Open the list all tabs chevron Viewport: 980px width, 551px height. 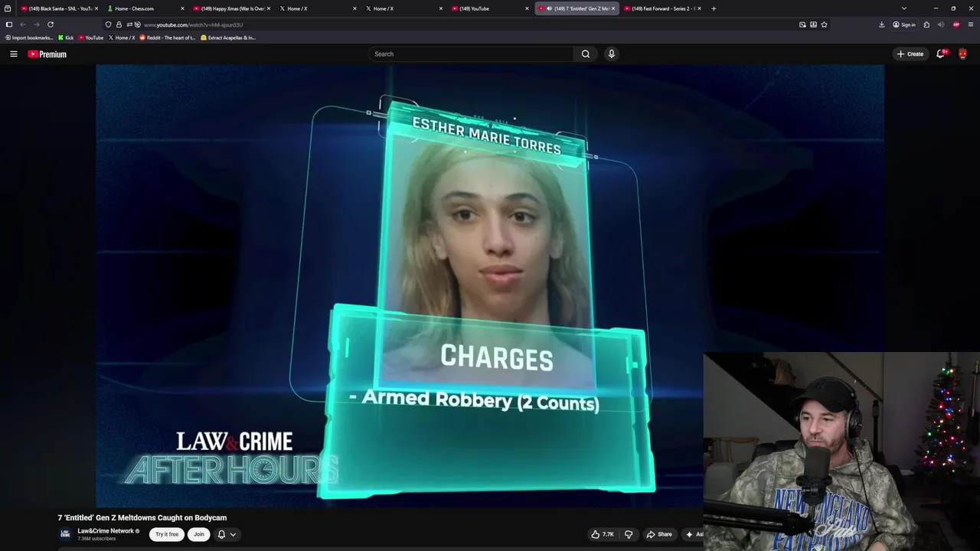coord(904,8)
